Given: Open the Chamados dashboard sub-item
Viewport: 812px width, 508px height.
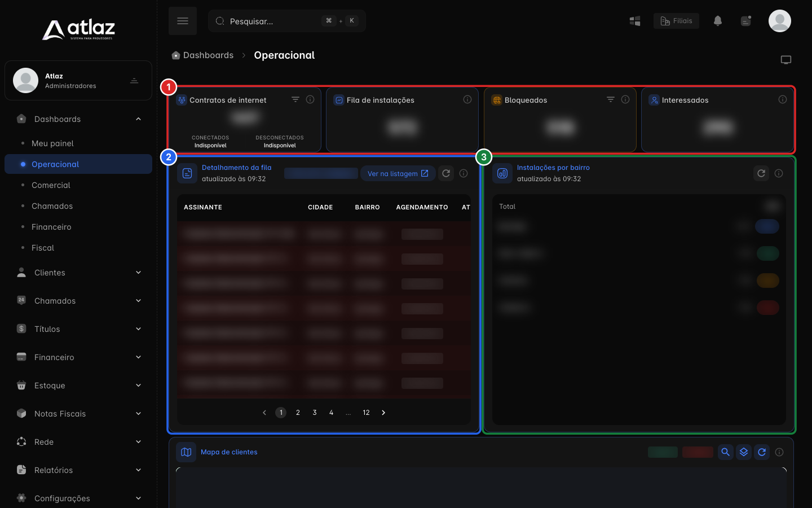Looking at the screenshot, I should (x=52, y=206).
